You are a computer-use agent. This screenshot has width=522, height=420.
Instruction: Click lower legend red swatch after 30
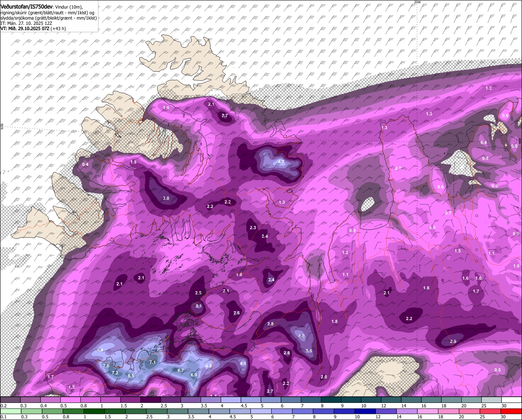coord(511,411)
